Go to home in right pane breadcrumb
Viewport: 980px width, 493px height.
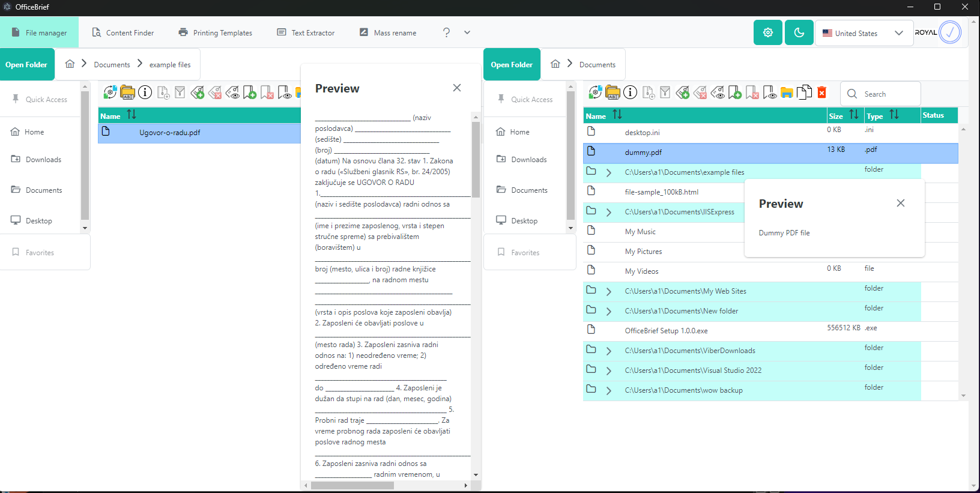click(x=555, y=64)
